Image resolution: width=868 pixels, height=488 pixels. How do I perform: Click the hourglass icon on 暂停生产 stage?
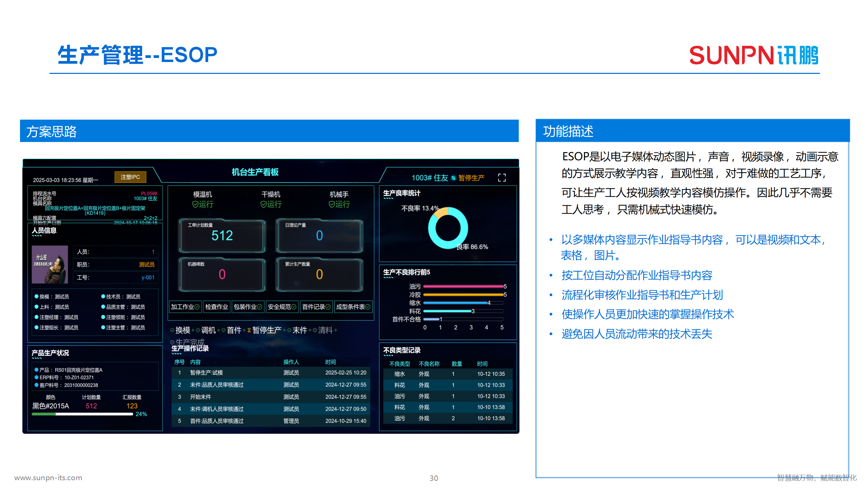click(x=249, y=330)
